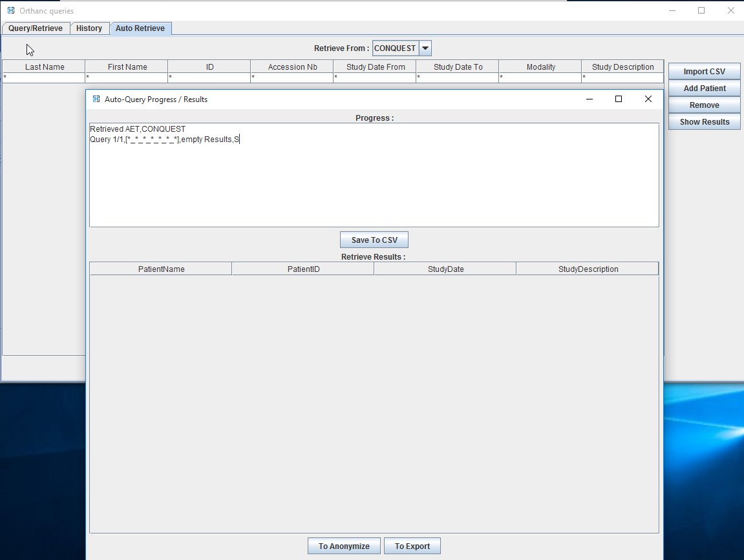Click the Auto-Query dialog title bar icon

pyautogui.click(x=96, y=99)
